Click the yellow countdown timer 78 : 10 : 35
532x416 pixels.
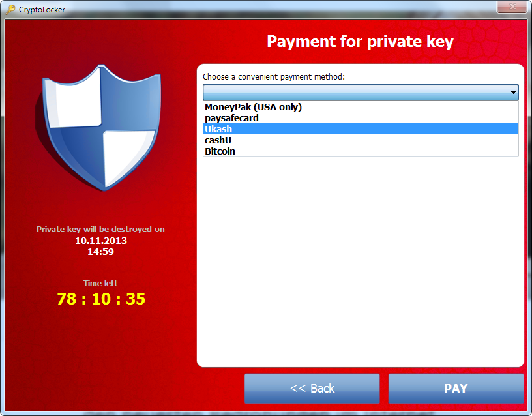click(x=101, y=299)
